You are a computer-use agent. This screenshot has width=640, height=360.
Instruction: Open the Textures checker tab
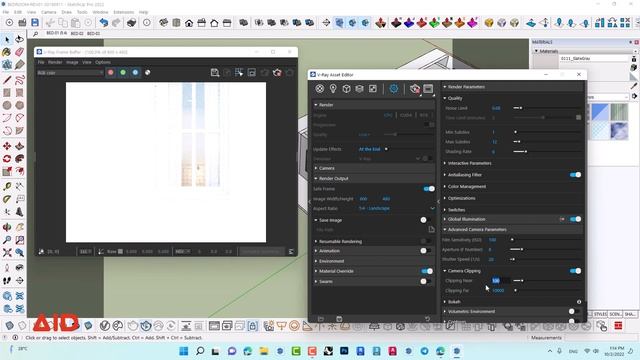(373, 89)
